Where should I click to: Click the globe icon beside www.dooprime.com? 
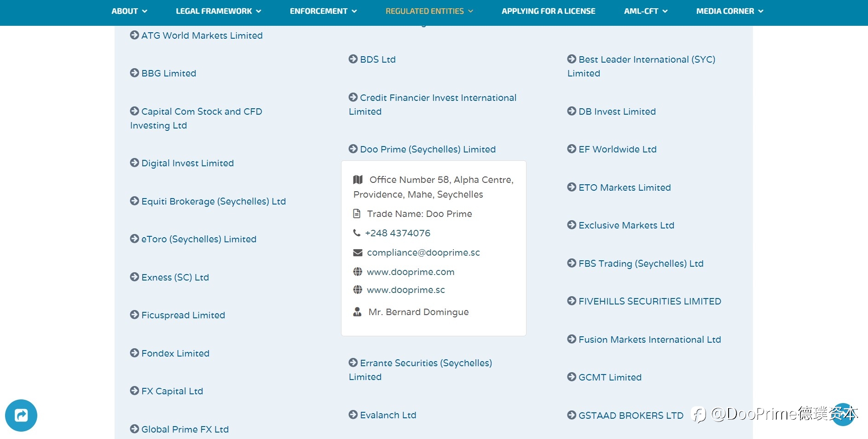(358, 272)
